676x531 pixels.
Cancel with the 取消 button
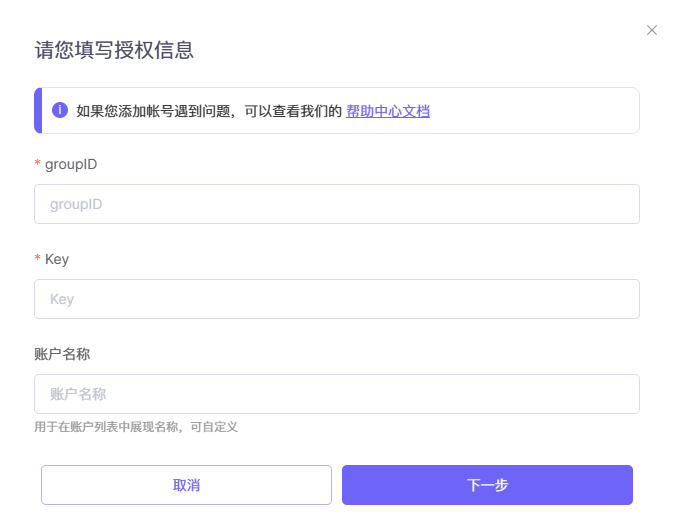186,485
